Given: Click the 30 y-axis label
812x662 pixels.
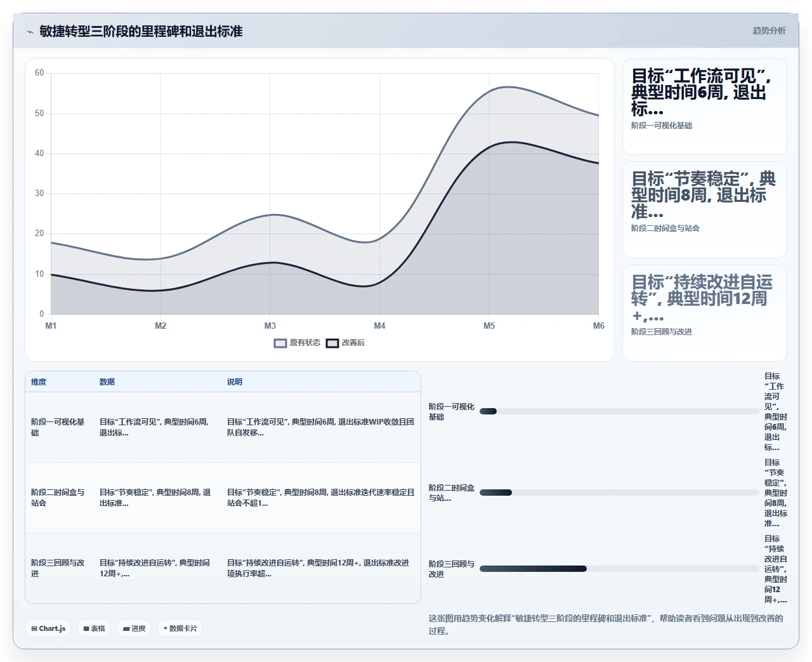Looking at the screenshot, I should pyautogui.click(x=39, y=194).
